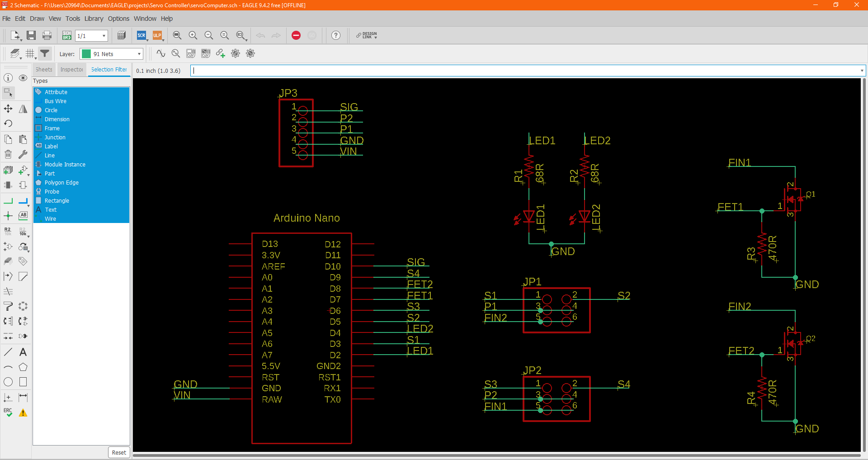The height and width of the screenshot is (460, 868).
Task: Select the Rectangle drawing tool
Action: [x=23, y=382]
